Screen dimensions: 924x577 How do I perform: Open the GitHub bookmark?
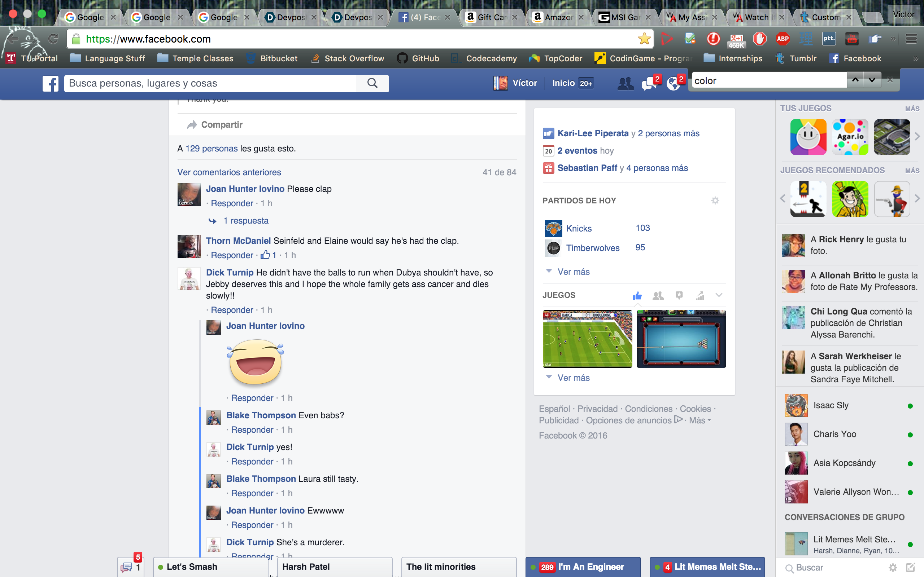(418, 58)
